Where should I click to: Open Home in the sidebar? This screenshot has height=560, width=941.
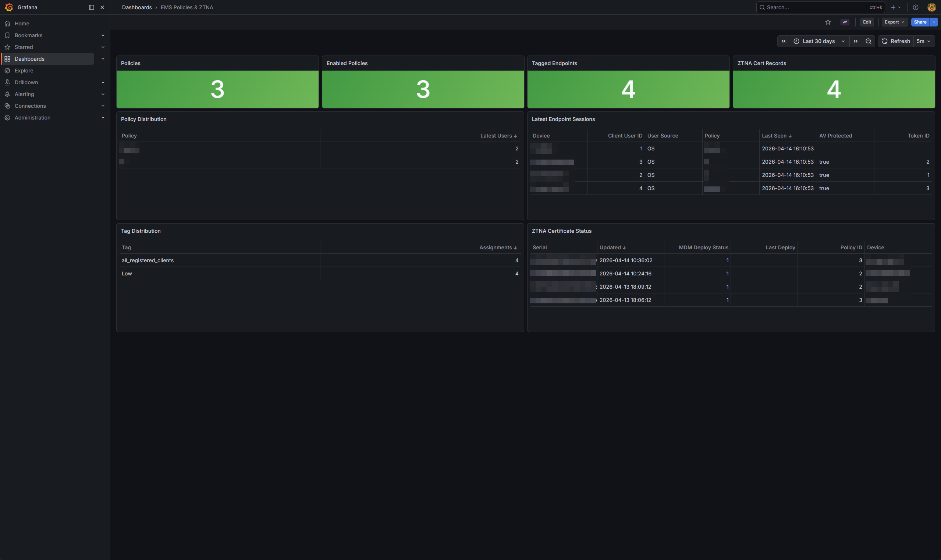coord(22,24)
